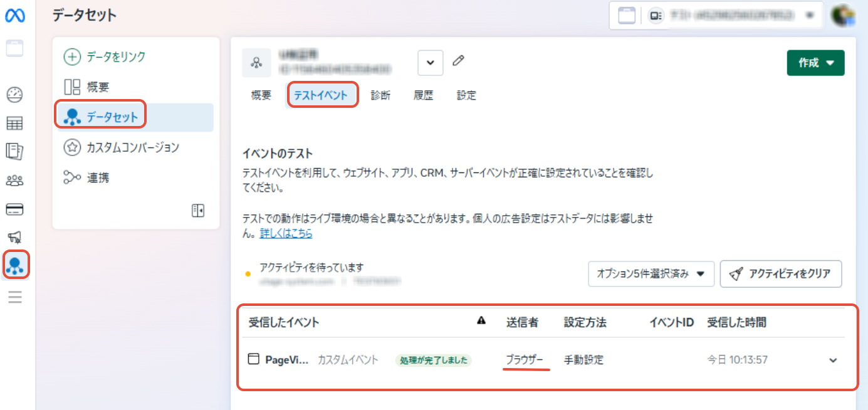Viewport: 868px width, 410px height.
Task: Open the 作成 dropdown button
Action: click(x=815, y=63)
